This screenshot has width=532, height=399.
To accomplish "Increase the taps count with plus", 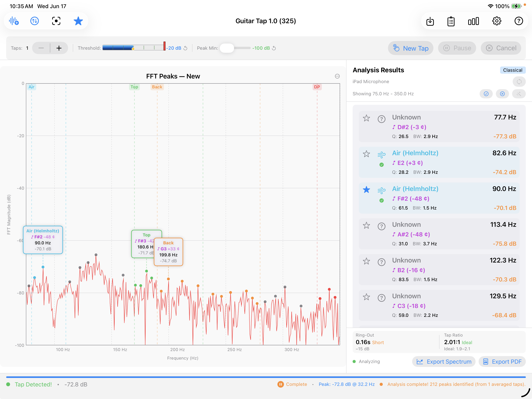I will (x=59, y=48).
